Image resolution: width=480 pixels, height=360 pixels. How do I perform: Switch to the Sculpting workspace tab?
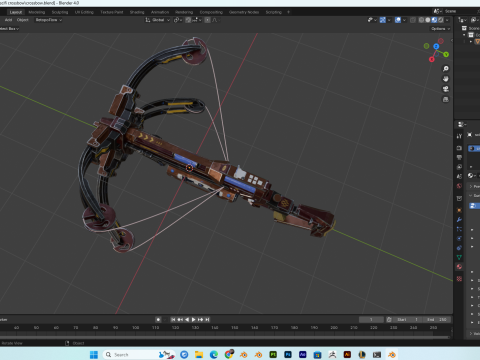click(60, 12)
